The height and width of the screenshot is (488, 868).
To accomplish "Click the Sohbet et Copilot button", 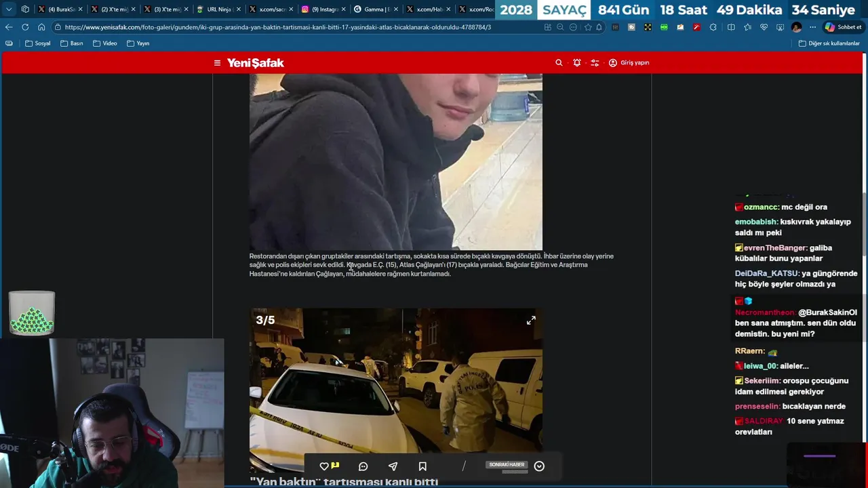I will 844,27.
